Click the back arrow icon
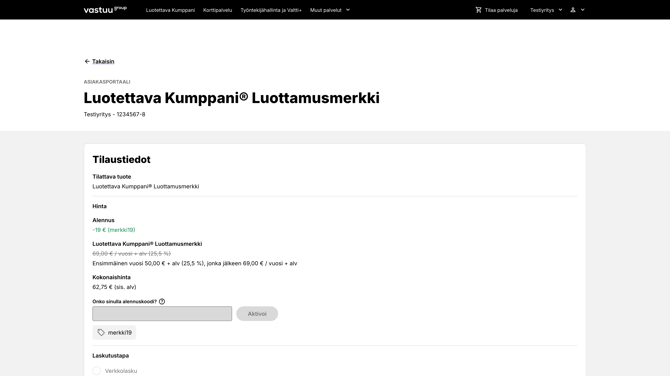The height and width of the screenshot is (376, 670). click(87, 62)
